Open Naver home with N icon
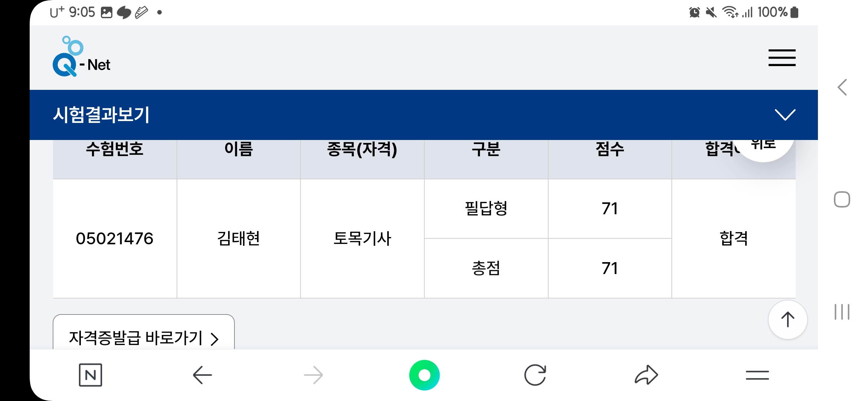Image resolution: width=868 pixels, height=401 pixels. [91, 375]
